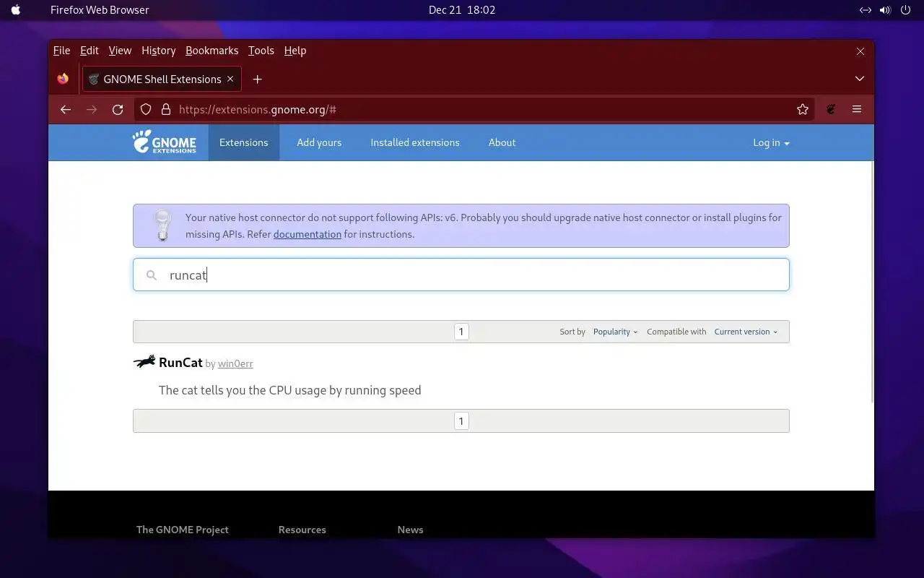
Task: Open the Tools menu
Action: click(261, 51)
